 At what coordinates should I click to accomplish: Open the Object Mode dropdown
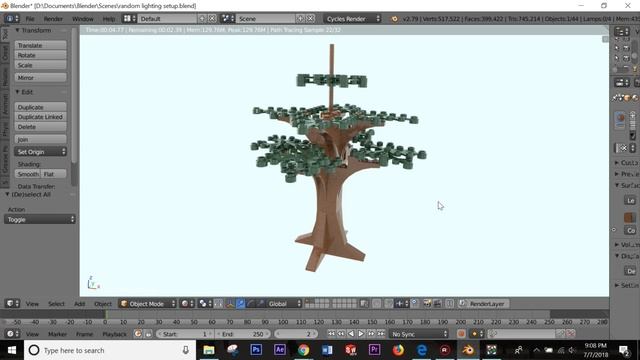click(148, 304)
